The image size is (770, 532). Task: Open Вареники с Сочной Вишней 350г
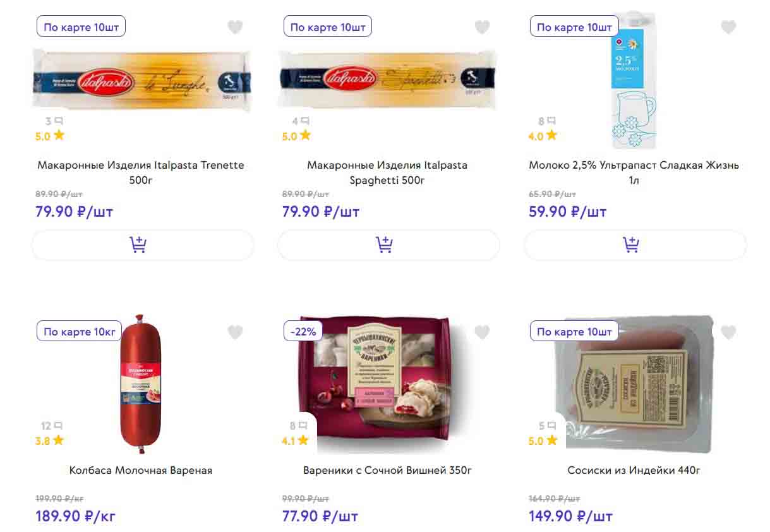[387, 471]
